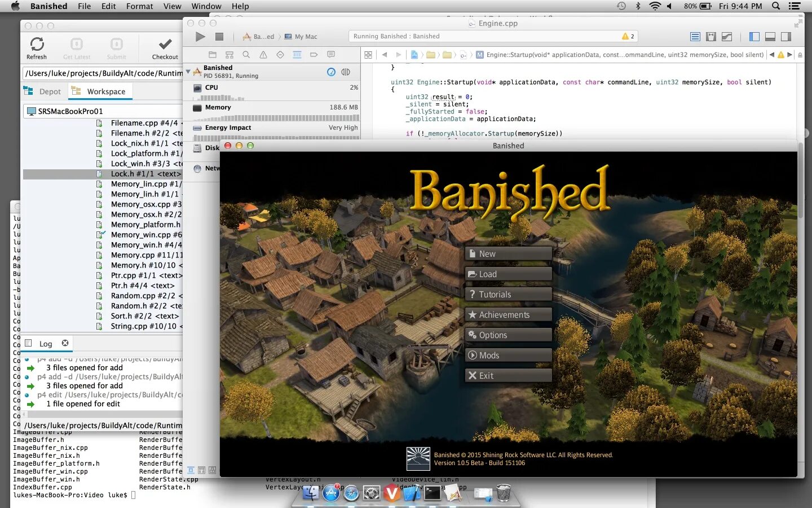The height and width of the screenshot is (508, 812).
Task: Open the Test navigator diamond icon
Action: pos(280,55)
